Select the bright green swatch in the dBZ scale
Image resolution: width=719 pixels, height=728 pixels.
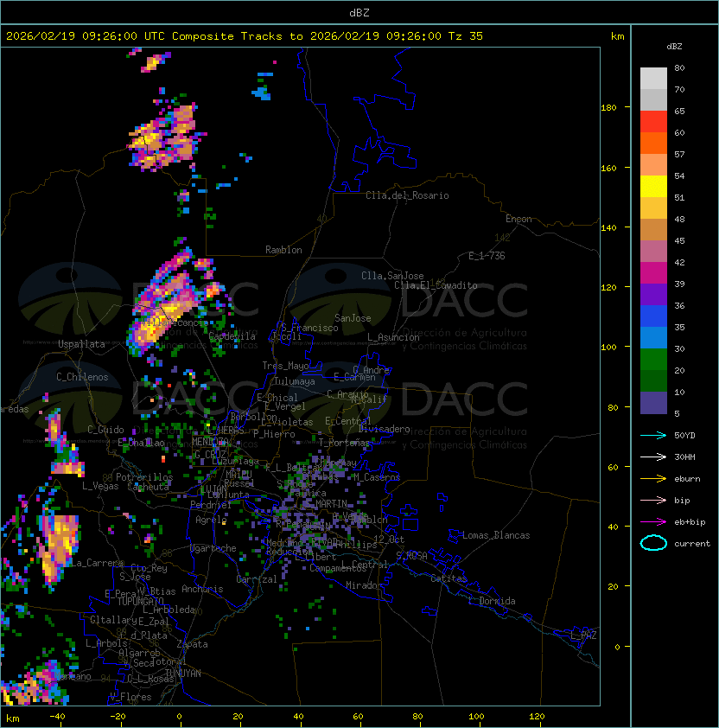tap(653, 360)
